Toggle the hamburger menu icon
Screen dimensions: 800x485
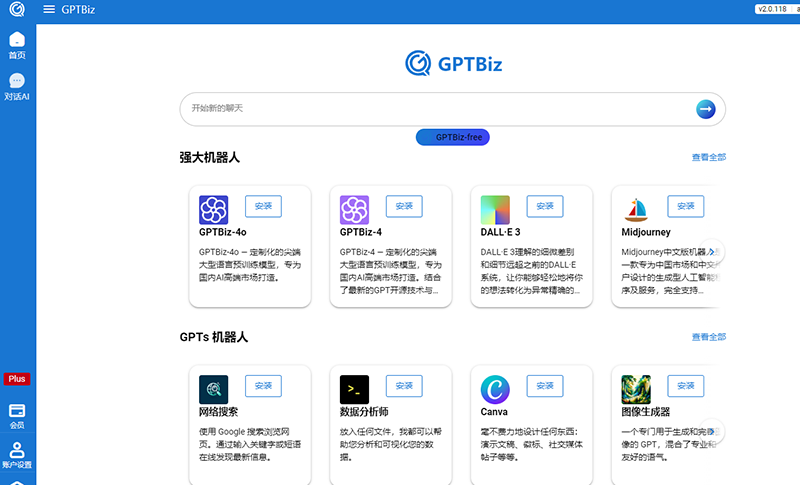click(49, 9)
